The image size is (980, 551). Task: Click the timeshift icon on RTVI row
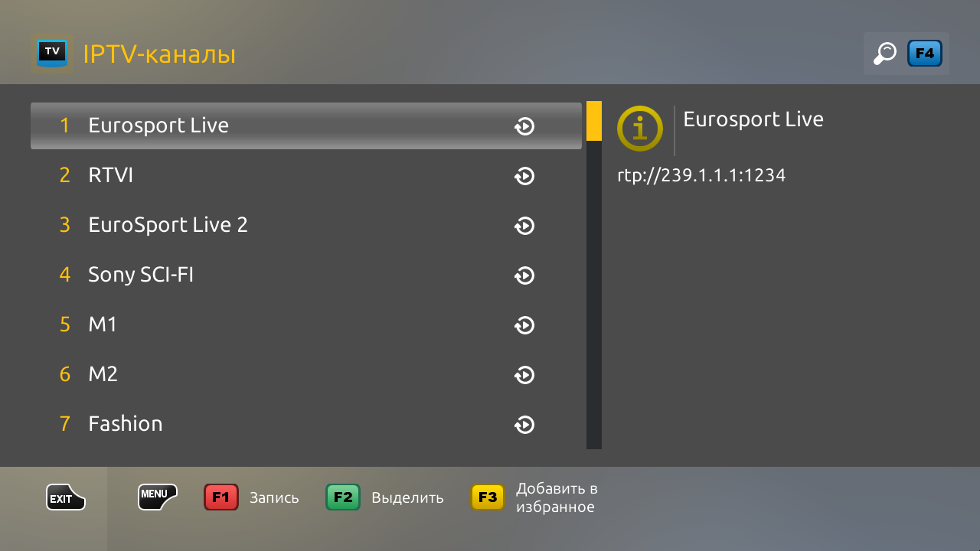click(524, 176)
